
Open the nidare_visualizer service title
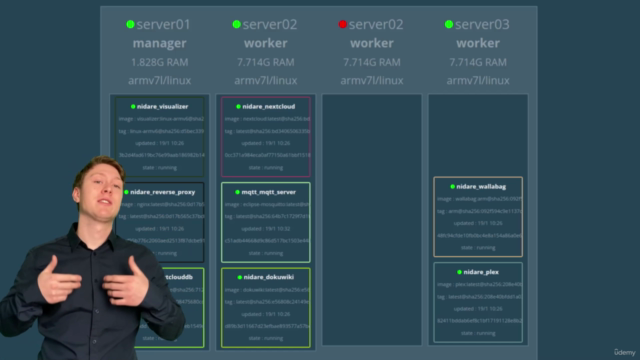162,107
